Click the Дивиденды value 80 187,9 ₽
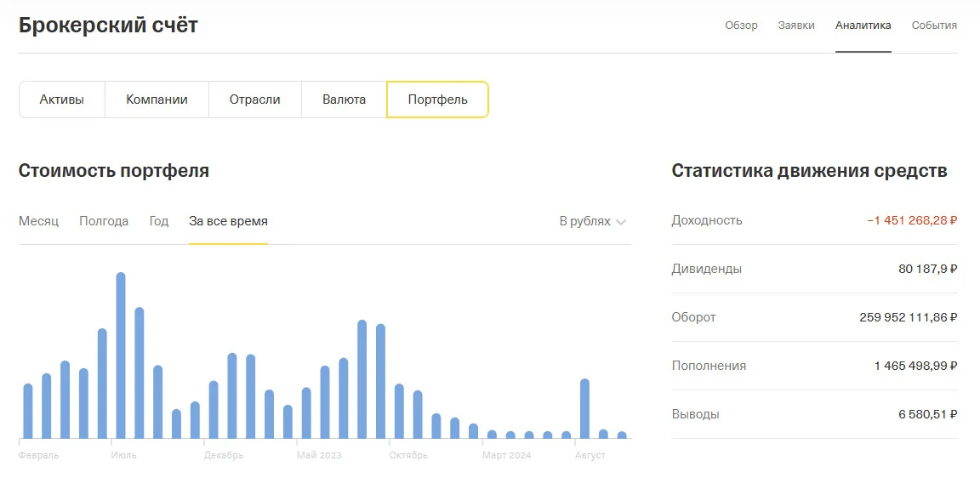The image size is (980, 489). (927, 270)
